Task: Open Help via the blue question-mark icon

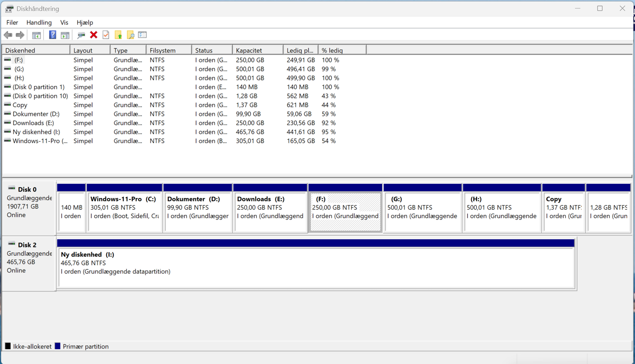Action: [x=52, y=35]
